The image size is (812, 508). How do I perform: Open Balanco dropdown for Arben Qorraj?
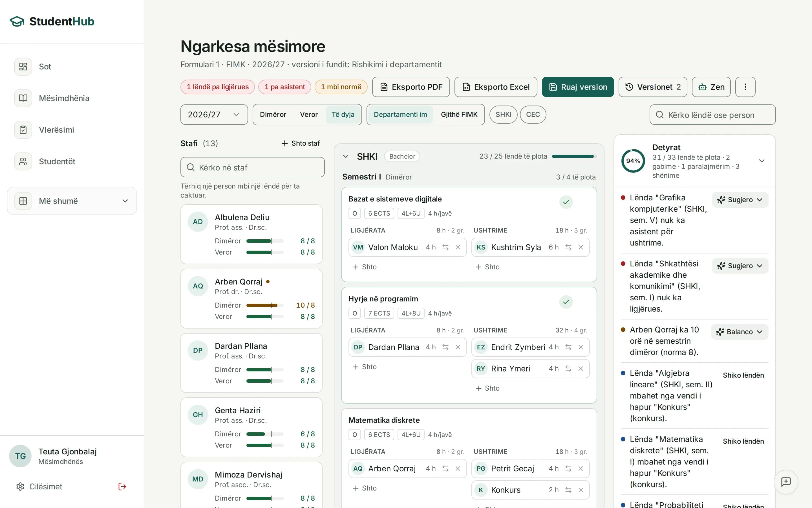click(739, 332)
